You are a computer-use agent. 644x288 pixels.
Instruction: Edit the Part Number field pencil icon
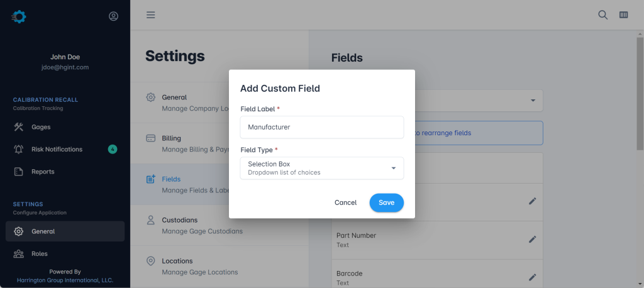tap(532, 240)
